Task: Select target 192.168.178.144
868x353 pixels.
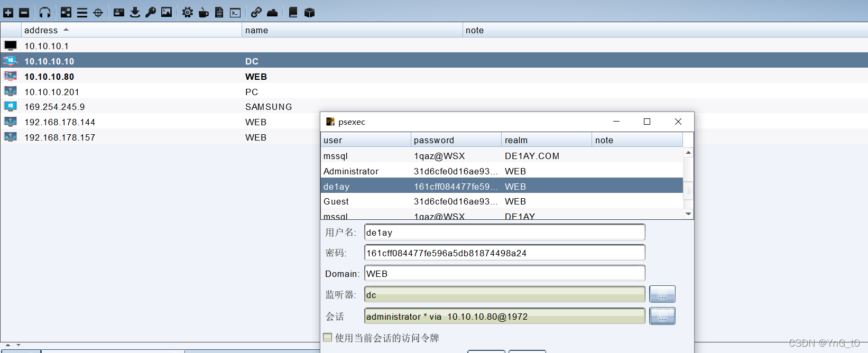Action: tap(161, 122)
